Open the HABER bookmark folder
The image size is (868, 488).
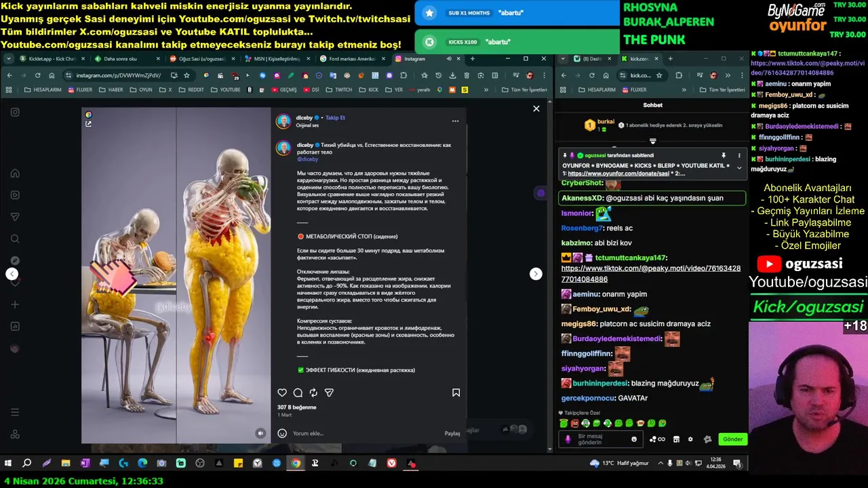pyautogui.click(x=111, y=89)
